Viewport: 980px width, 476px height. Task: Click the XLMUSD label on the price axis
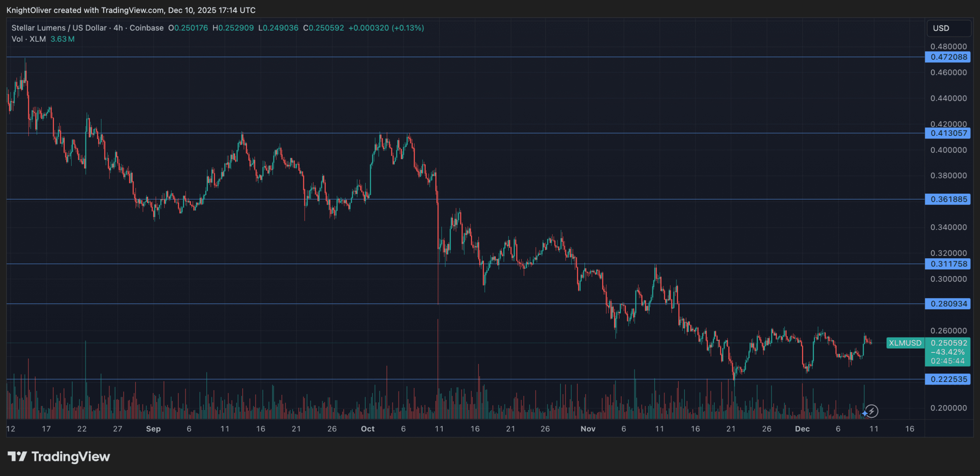905,343
